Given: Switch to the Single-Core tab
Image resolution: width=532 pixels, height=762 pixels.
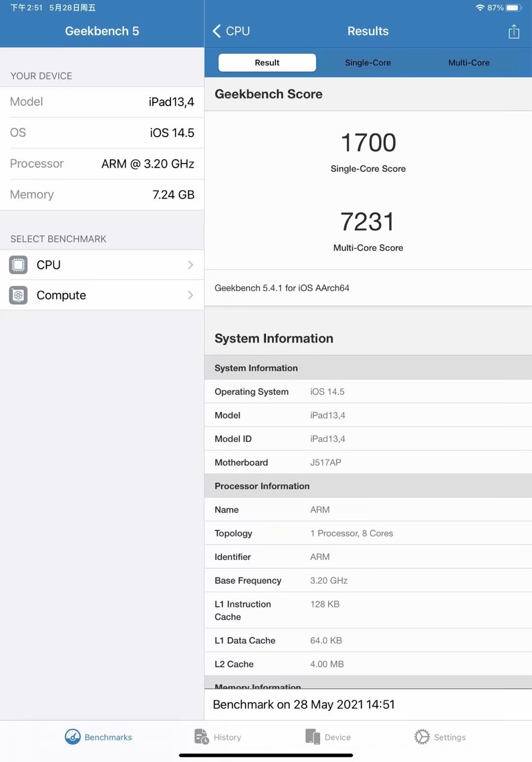Looking at the screenshot, I should pos(368,62).
